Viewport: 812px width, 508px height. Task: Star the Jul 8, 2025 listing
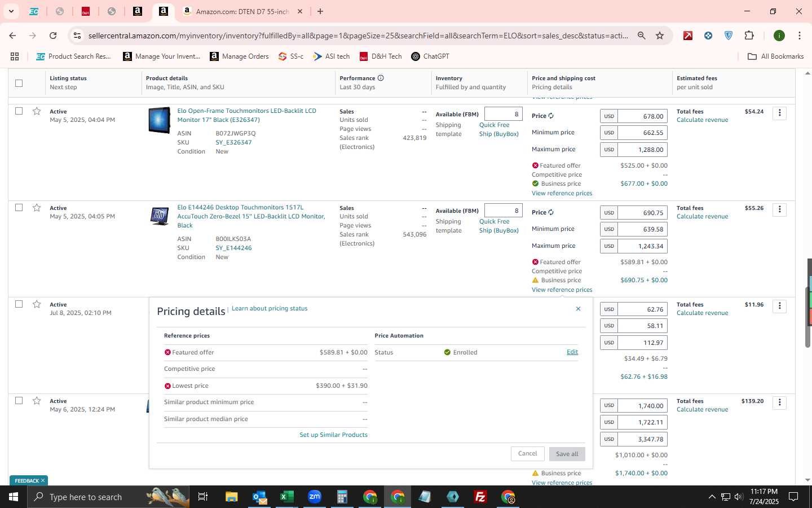click(x=37, y=304)
